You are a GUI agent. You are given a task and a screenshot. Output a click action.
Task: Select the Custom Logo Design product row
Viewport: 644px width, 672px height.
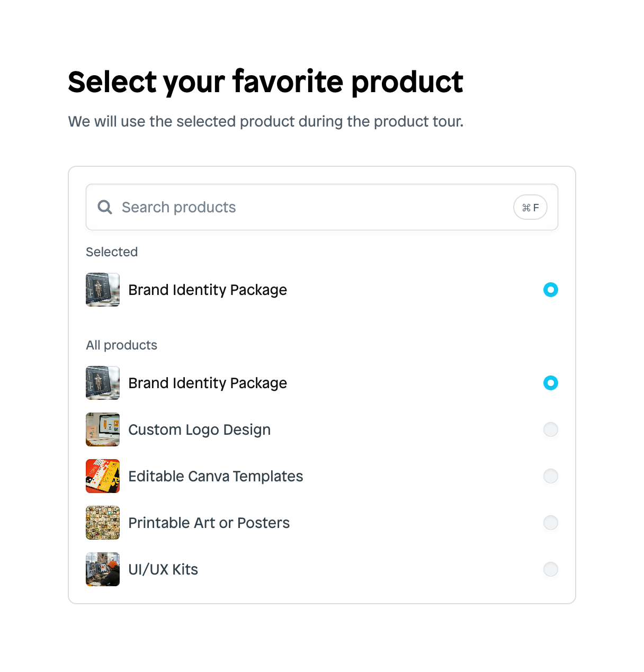(318, 429)
